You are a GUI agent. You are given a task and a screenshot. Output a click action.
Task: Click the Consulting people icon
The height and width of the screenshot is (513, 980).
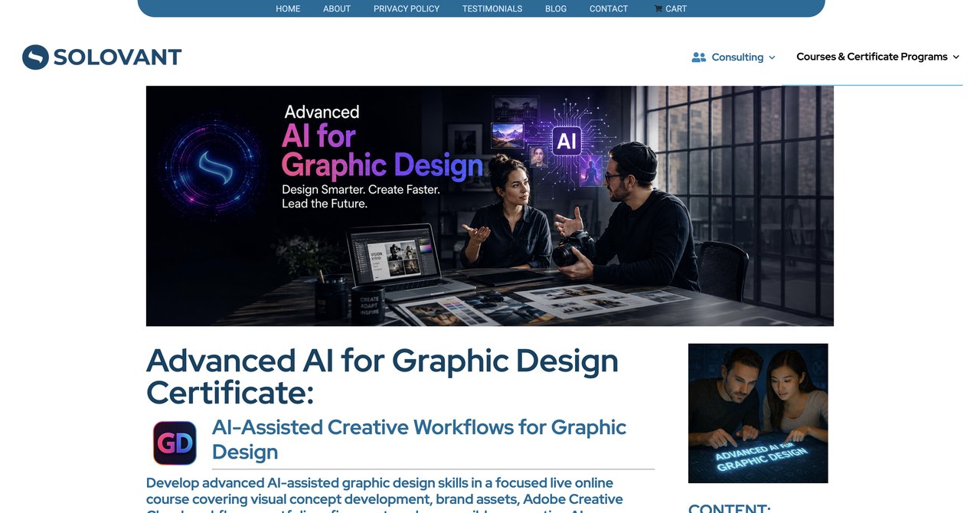point(698,57)
